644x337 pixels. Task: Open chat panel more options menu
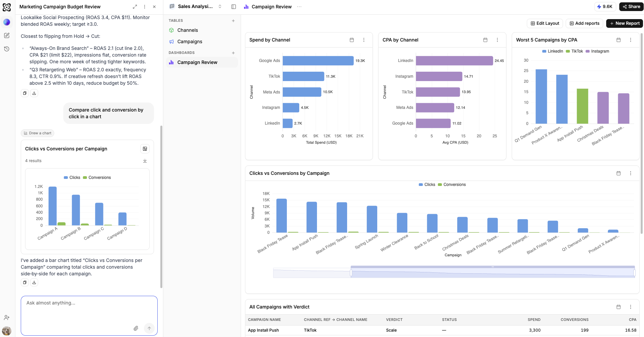click(145, 7)
